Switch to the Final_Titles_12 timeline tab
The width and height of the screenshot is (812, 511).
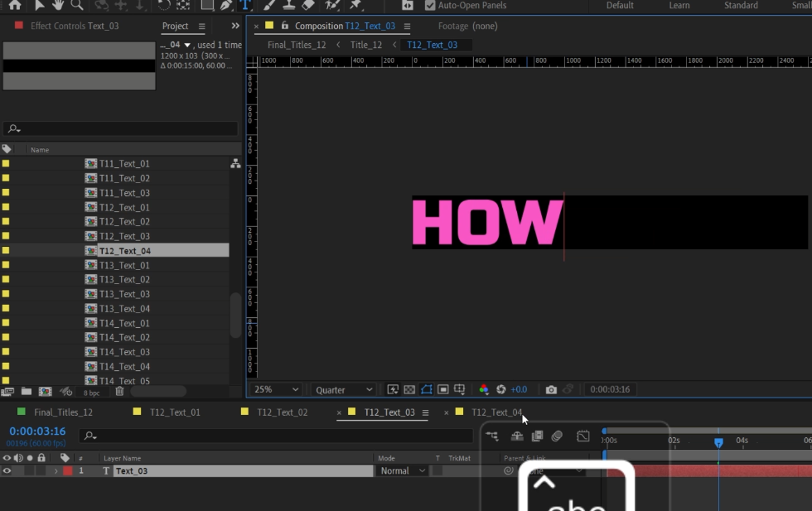click(63, 412)
